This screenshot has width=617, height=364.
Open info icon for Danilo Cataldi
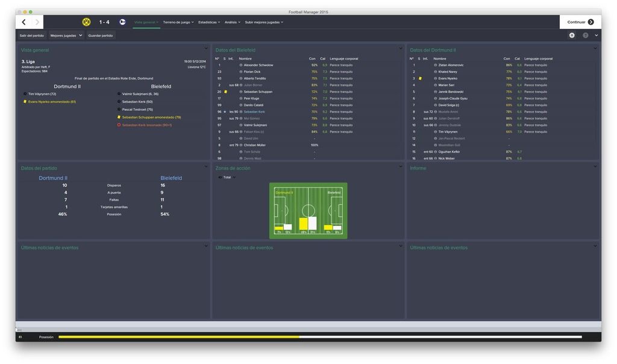click(x=241, y=105)
